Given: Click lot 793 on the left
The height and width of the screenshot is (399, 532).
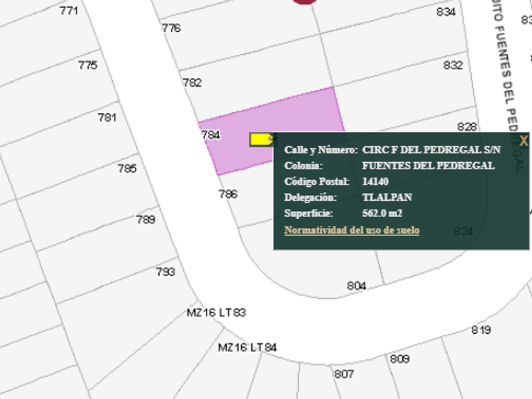Looking at the screenshot, I should [x=165, y=272].
